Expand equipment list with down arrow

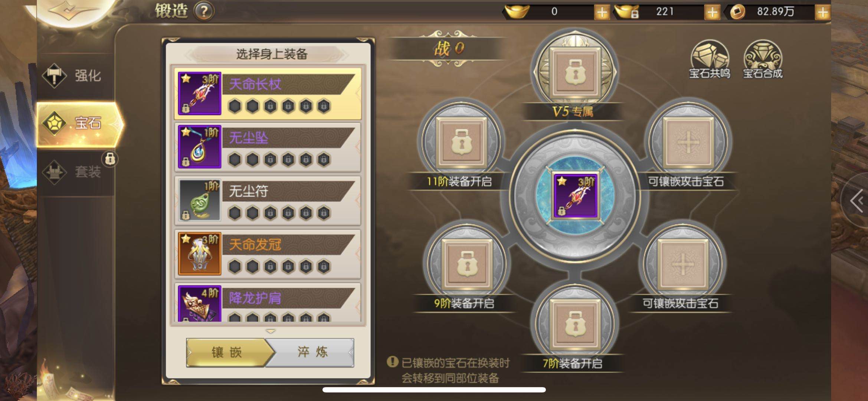pyautogui.click(x=271, y=331)
